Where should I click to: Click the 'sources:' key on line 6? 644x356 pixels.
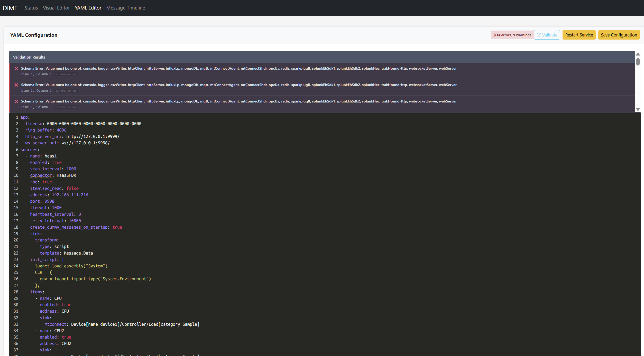click(x=30, y=150)
